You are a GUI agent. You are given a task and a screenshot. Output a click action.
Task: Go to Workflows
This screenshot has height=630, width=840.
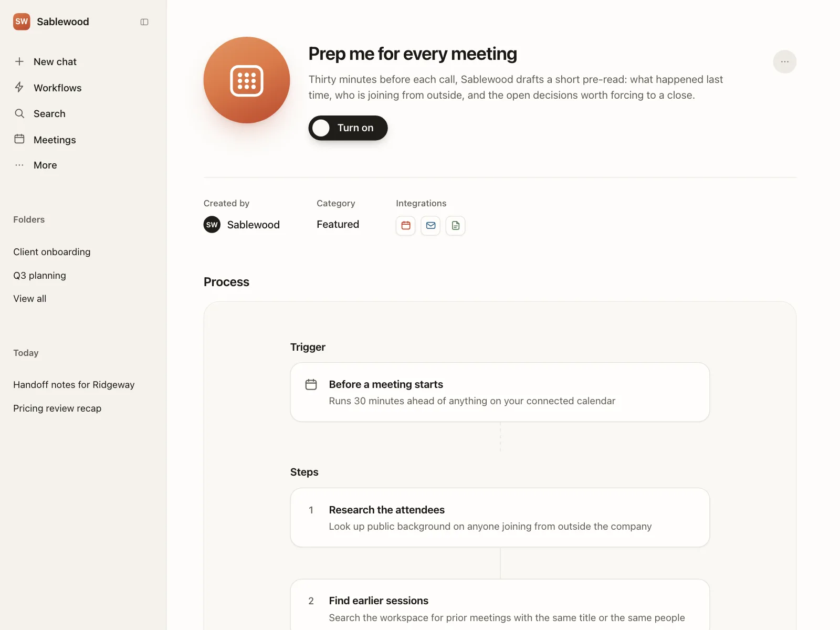(x=58, y=88)
